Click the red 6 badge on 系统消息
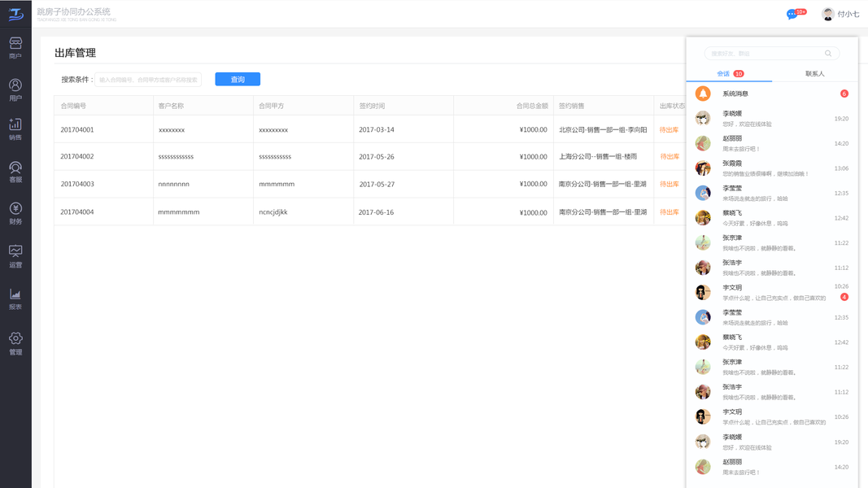868x488 pixels. (x=844, y=94)
